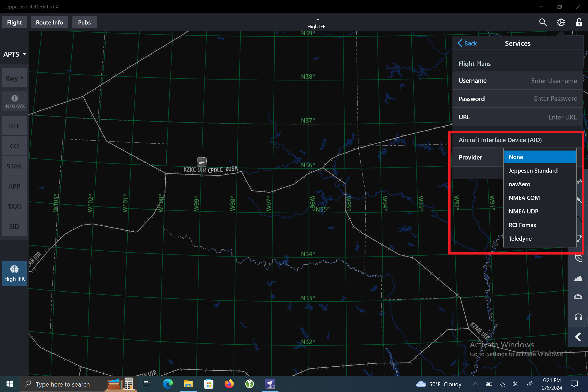Select Jeppesen Standard provider option
The width and height of the screenshot is (588, 392).
[540, 171]
